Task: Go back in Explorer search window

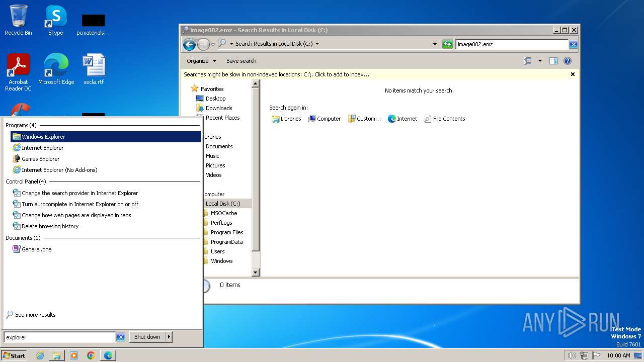Action: pos(189,44)
